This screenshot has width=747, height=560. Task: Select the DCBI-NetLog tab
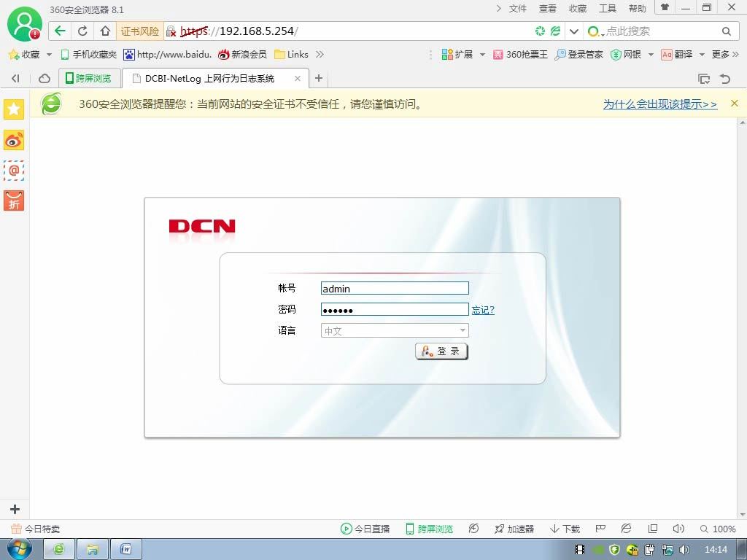pos(209,79)
